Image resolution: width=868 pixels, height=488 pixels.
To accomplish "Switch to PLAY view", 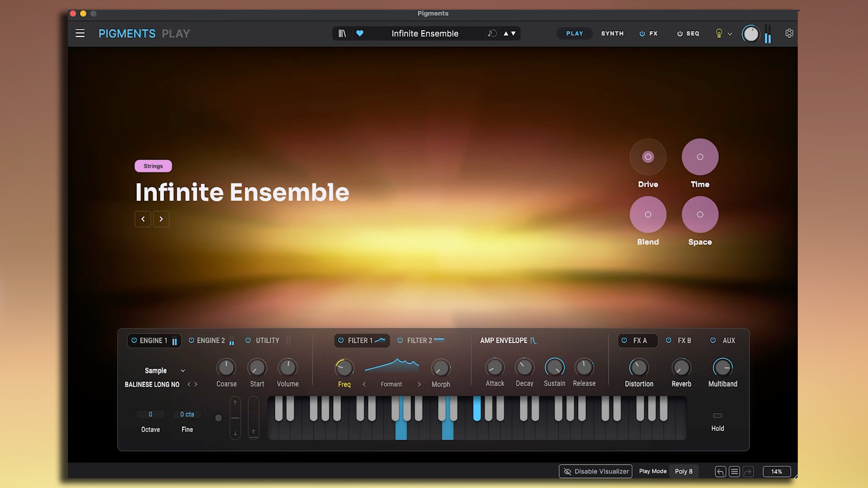I will [575, 34].
